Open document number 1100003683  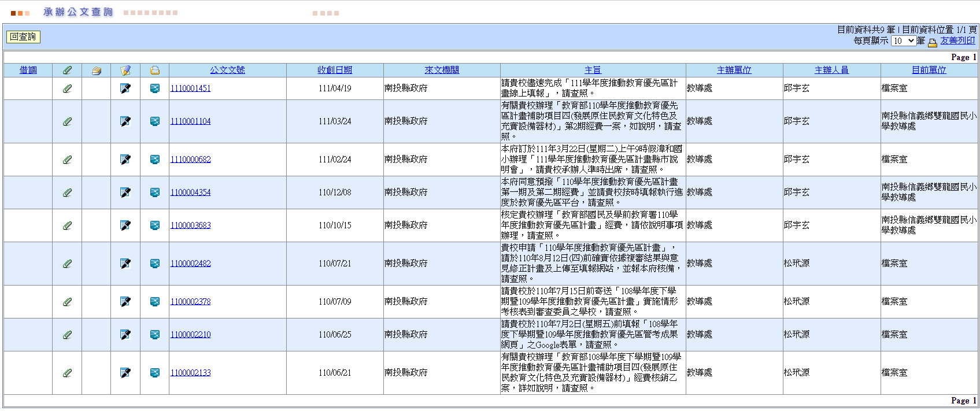[190, 225]
